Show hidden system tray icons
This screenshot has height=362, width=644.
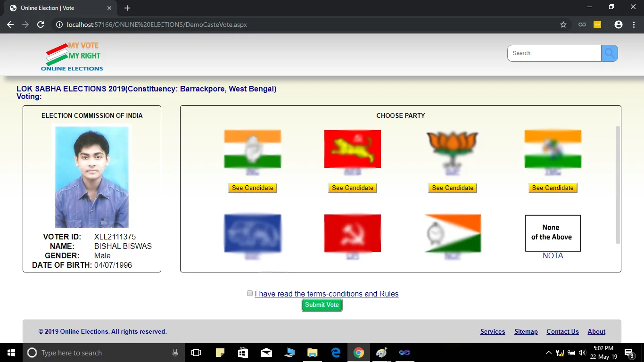click(548, 353)
